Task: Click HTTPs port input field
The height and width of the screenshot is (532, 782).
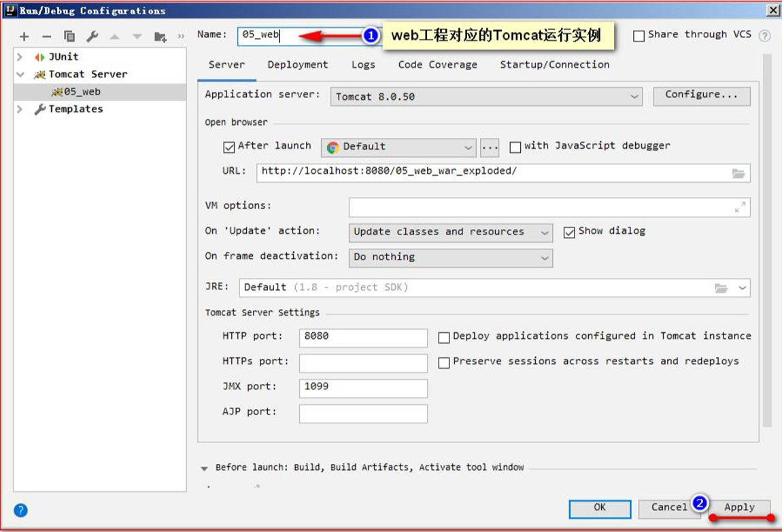Action: coord(363,363)
